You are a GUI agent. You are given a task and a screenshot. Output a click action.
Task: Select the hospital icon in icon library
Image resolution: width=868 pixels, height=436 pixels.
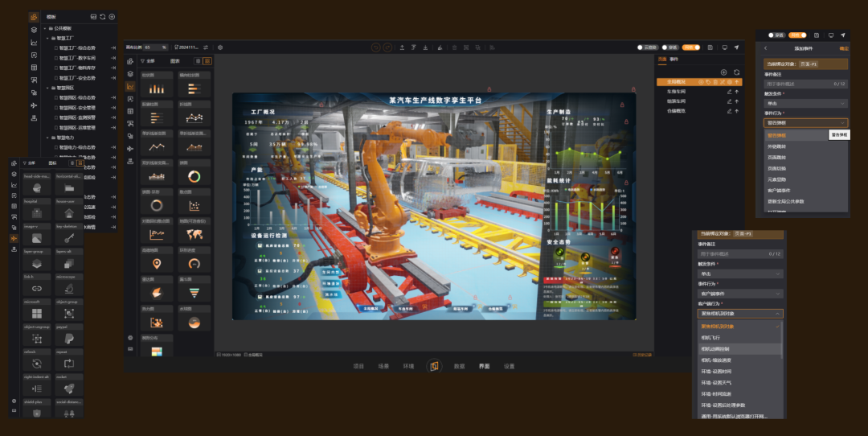point(37,212)
